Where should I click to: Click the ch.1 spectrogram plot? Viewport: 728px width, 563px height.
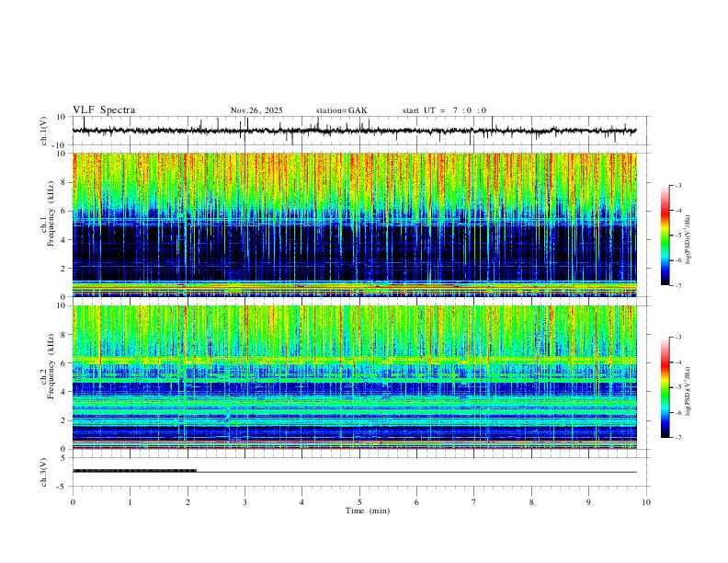point(354,224)
